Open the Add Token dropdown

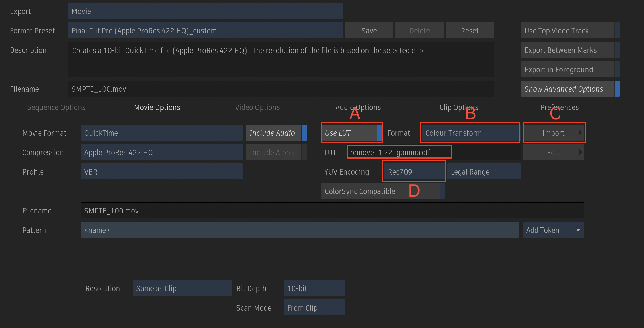point(553,230)
